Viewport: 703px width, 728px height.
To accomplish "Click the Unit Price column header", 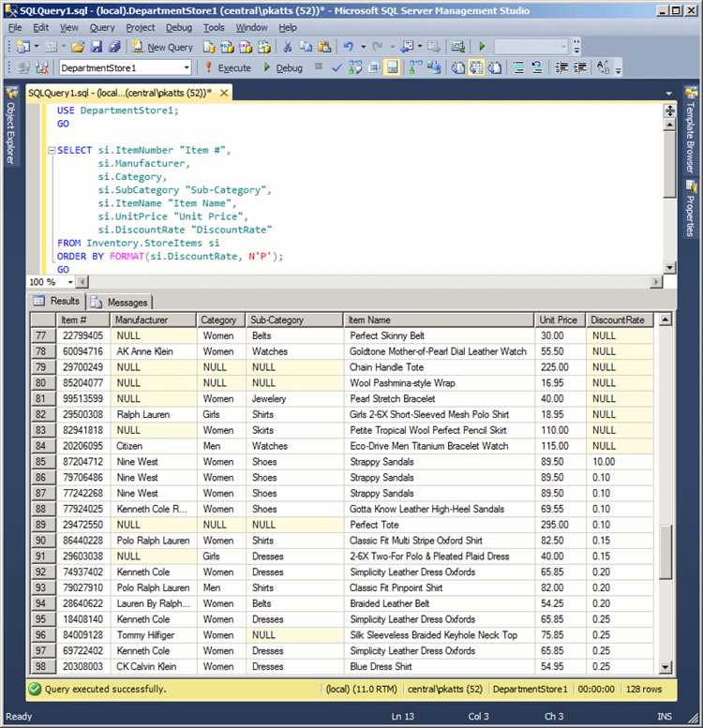I will pos(560,319).
